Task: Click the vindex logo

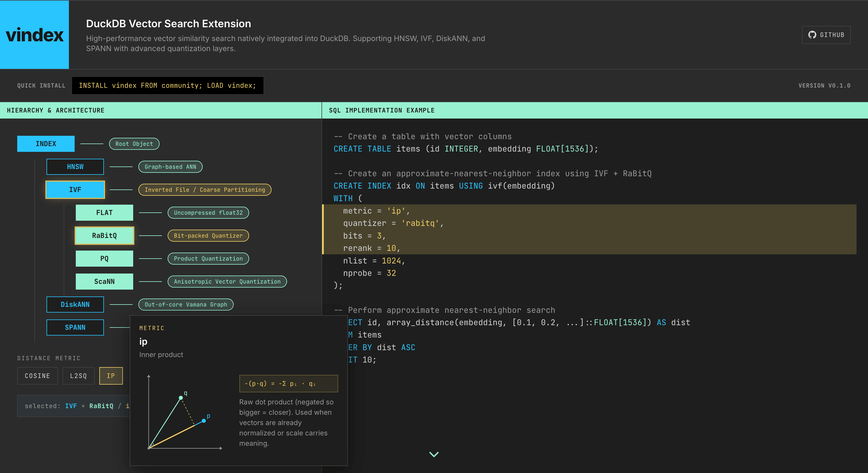Action: pos(35,35)
